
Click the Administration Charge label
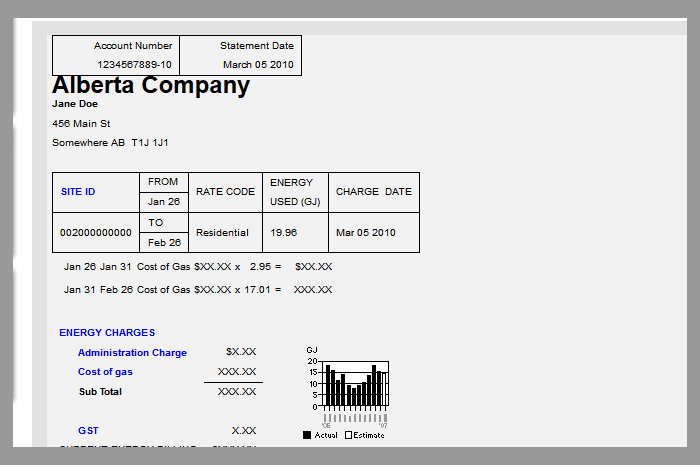coord(132,353)
